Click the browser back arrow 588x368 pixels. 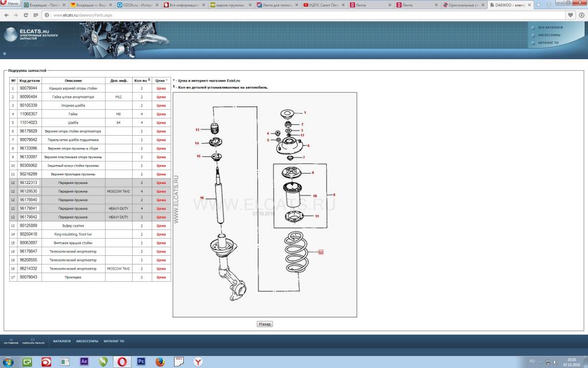tap(6, 15)
